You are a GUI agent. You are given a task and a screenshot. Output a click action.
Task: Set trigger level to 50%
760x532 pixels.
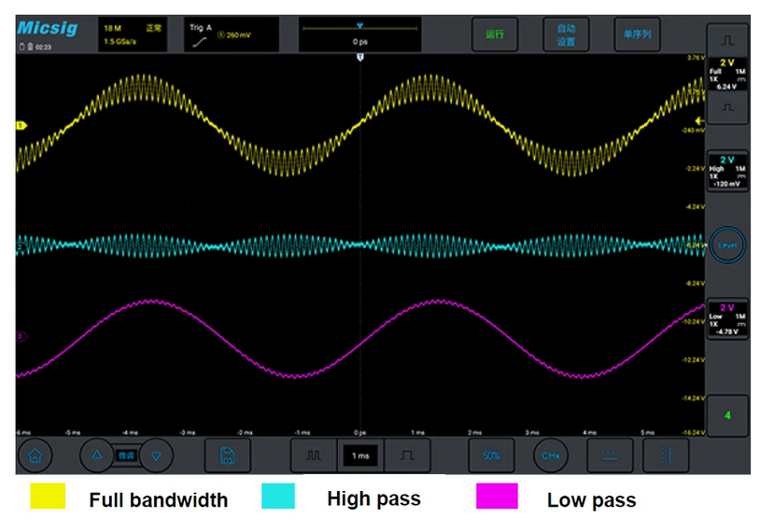click(x=491, y=455)
